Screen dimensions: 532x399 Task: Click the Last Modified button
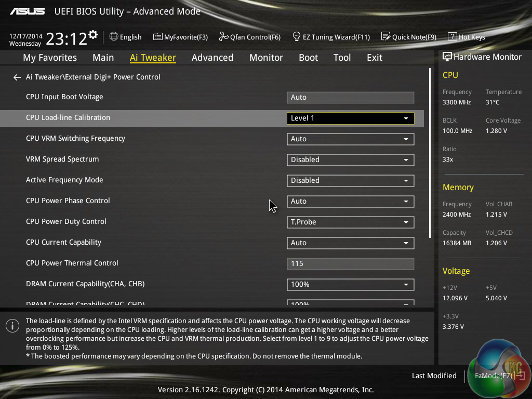[x=434, y=376]
